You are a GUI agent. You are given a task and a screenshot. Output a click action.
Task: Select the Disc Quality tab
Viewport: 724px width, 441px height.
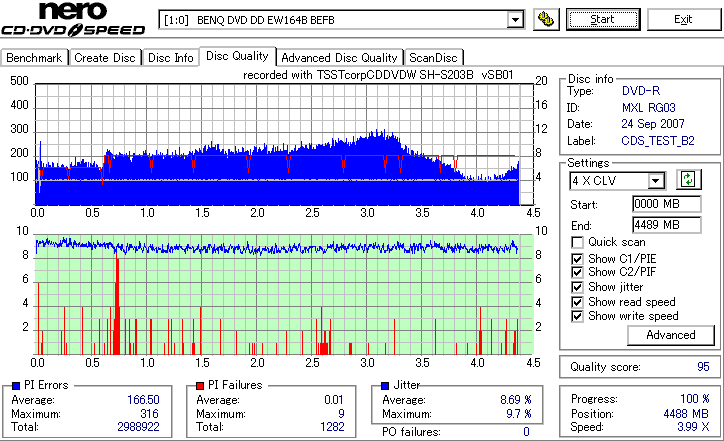[x=237, y=56]
